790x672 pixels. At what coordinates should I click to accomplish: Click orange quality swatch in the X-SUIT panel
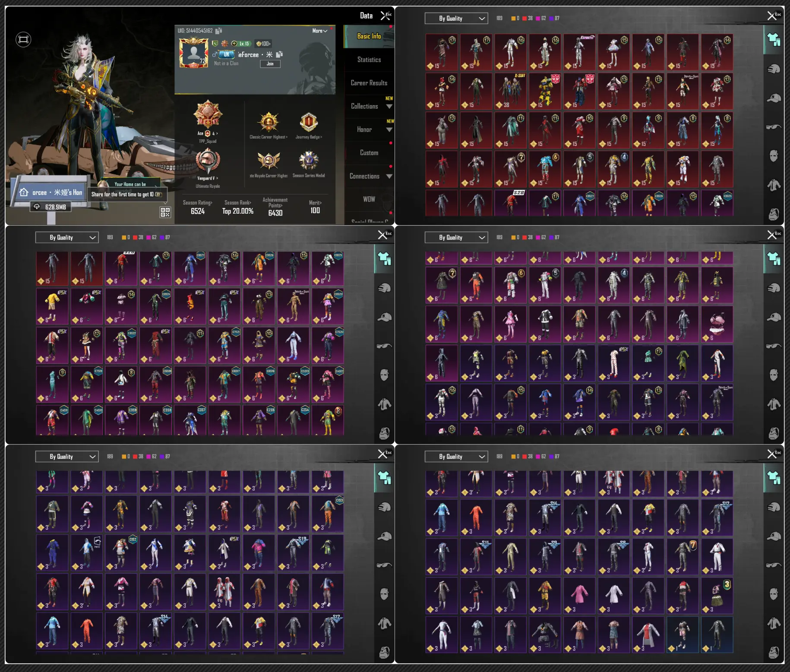(x=513, y=19)
